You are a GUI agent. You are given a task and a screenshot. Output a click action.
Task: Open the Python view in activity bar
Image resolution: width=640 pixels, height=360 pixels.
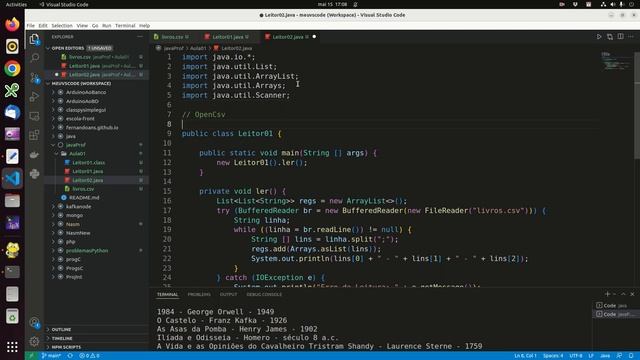click(x=34, y=173)
